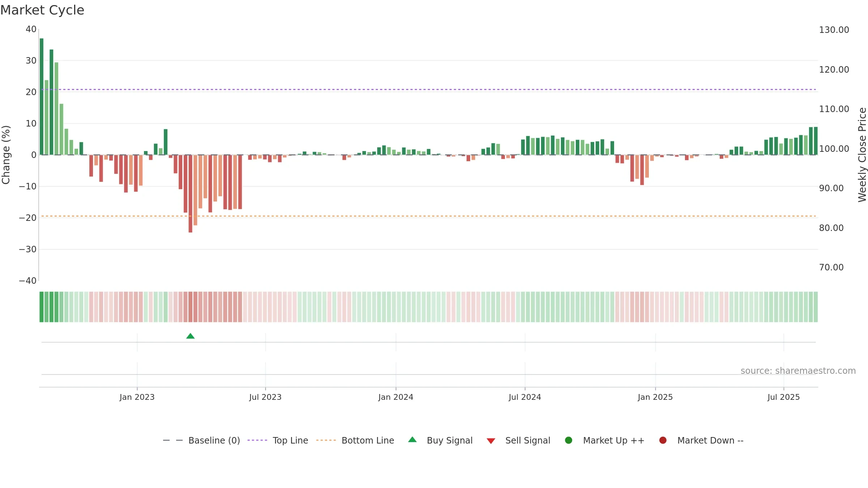Click the Jan 2023 x-axis label
The height and width of the screenshot is (488, 868).
tap(137, 397)
